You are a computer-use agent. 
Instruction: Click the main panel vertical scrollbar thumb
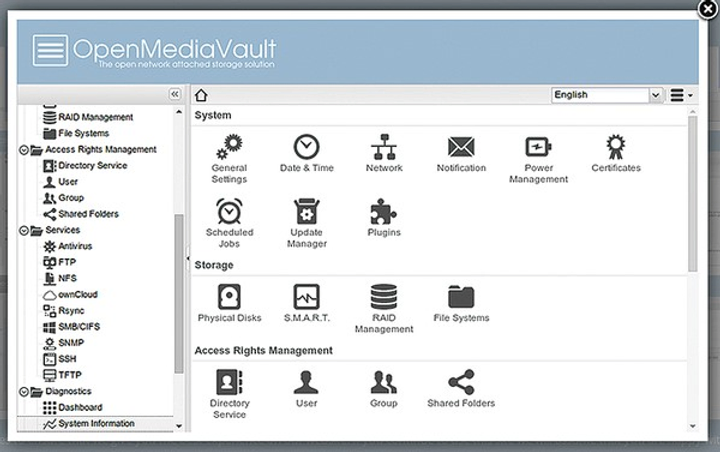pyautogui.click(x=692, y=193)
